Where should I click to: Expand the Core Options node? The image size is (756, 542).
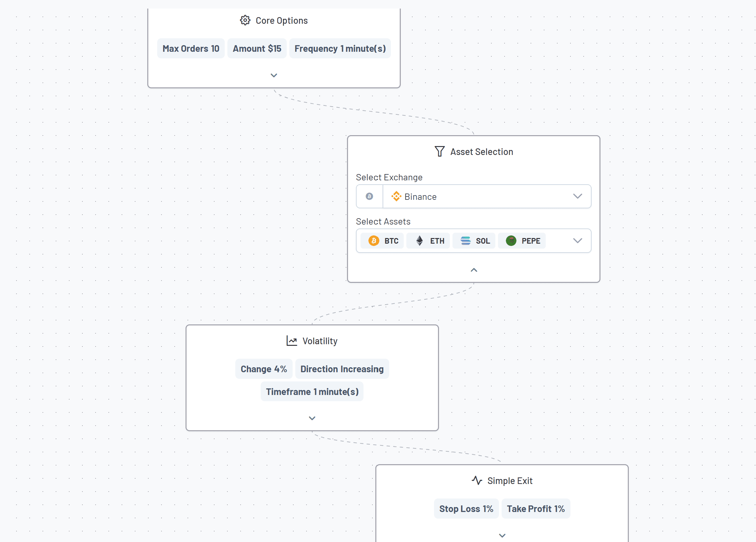[274, 75]
